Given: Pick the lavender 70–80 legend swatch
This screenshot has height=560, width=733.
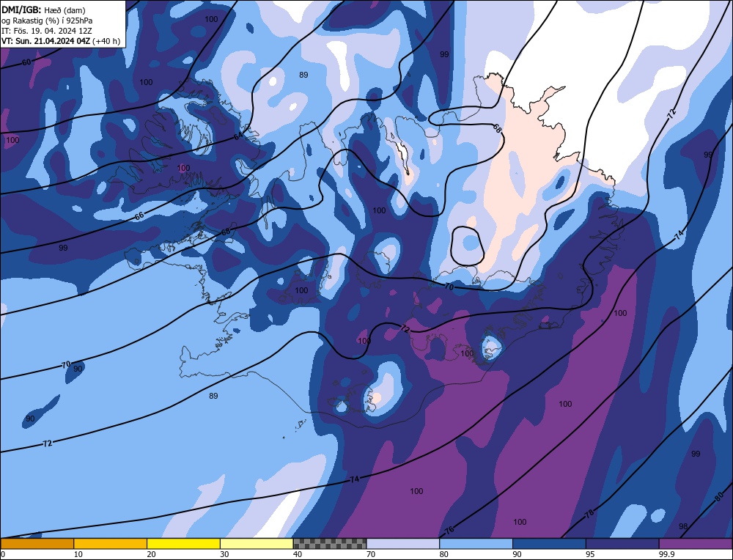Looking at the screenshot, I should [x=403, y=543].
